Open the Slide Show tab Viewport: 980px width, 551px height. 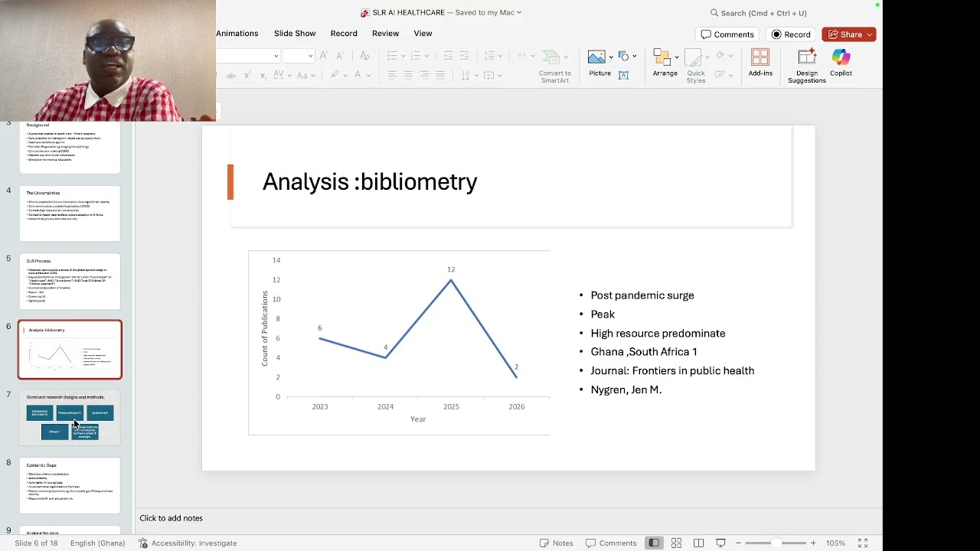295,34
